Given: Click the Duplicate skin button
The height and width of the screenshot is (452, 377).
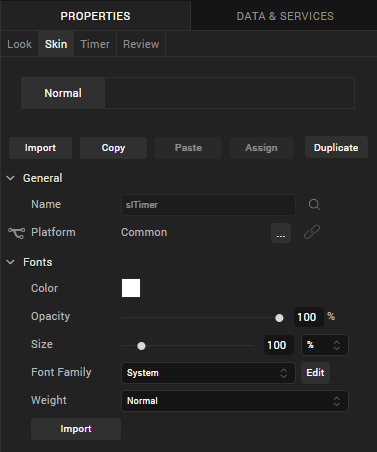Looking at the screenshot, I should (x=336, y=147).
